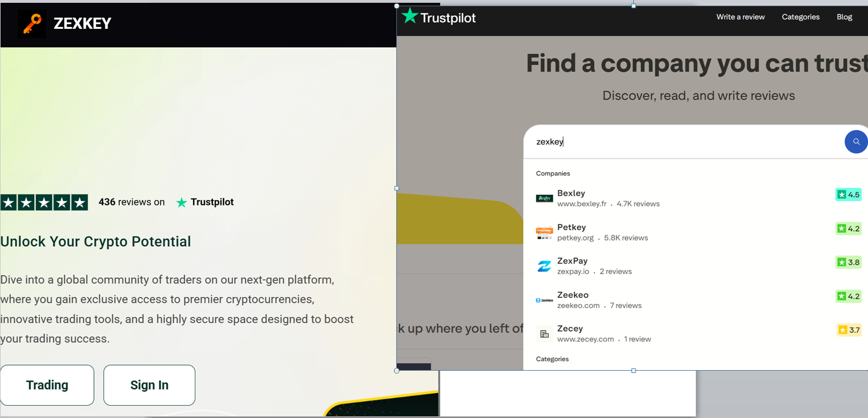Viewport: 868px width, 418px height.
Task: Click the Find a company you can trust heading
Action: [x=697, y=63]
